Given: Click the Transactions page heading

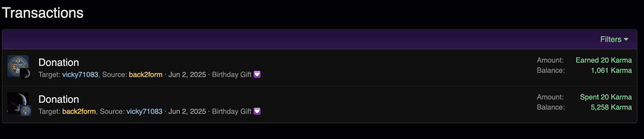Looking at the screenshot, I should pyautogui.click(x=42, y=13).
